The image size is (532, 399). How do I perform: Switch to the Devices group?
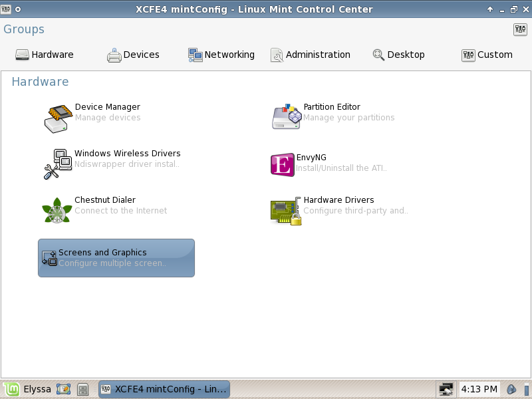coord(133,55)
